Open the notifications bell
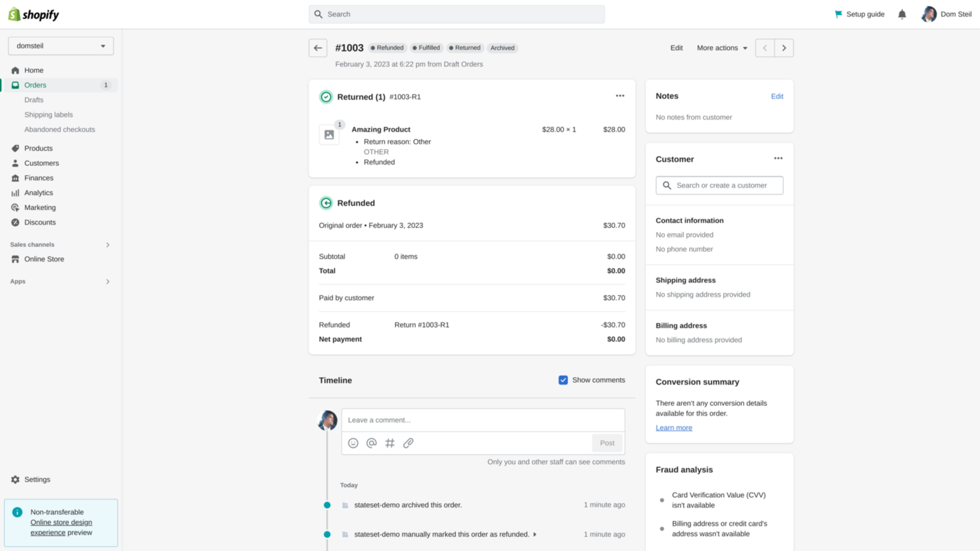This screenshot has width=980, height=551. pyautogui.click(x=902, y=14)
